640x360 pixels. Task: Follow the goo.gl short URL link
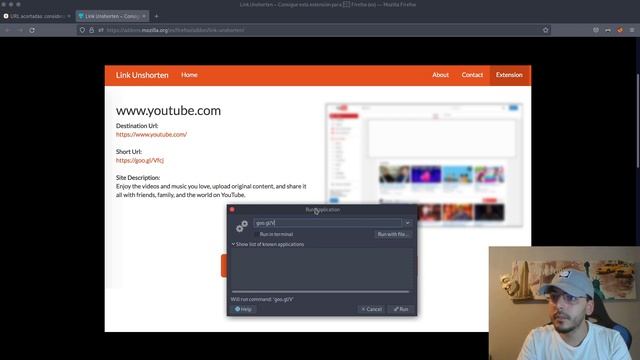click(140, 160)
